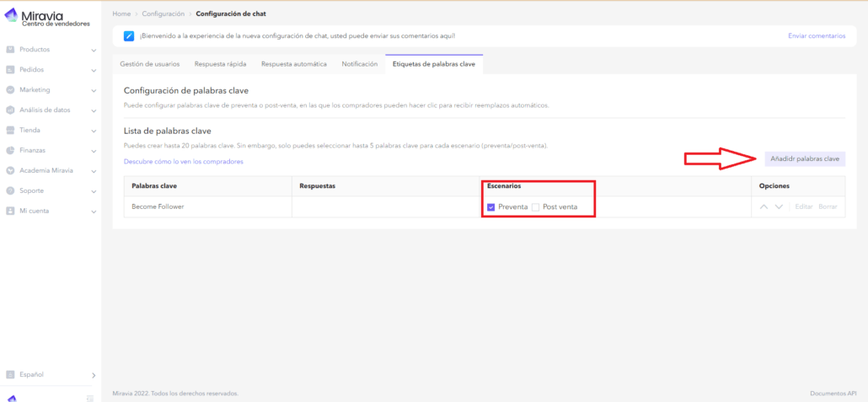The width and height of the screenshot is (868, 402).
Task: Click Configuración in the breadcrumb
Action: [163, 14]
